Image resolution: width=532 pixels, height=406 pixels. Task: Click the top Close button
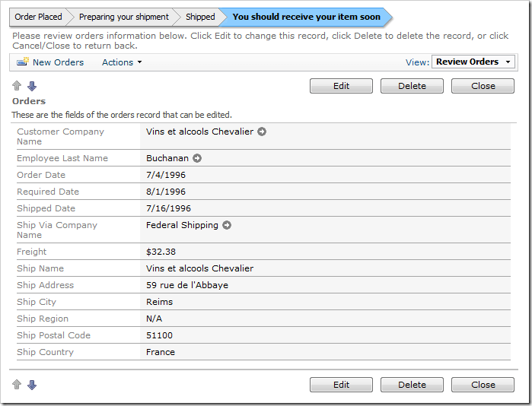(483, 86)
